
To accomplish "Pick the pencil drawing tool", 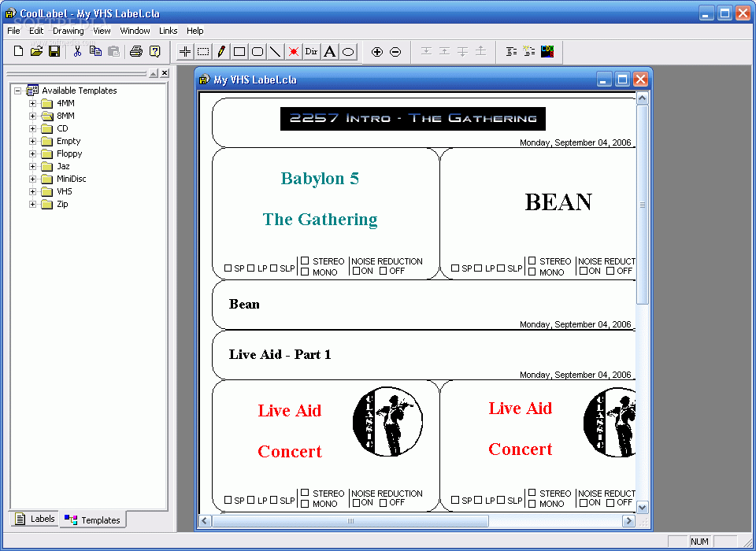I will click(221, 52).
